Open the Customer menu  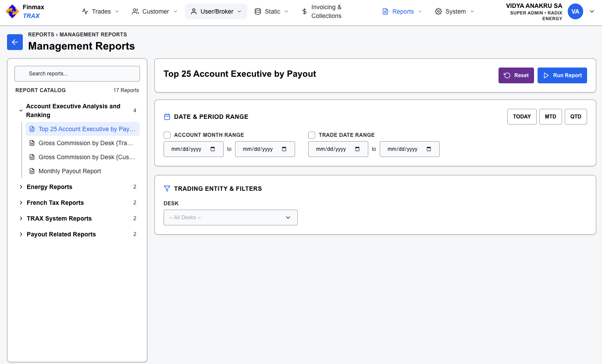pyautogui.click(x=155, y=11)
